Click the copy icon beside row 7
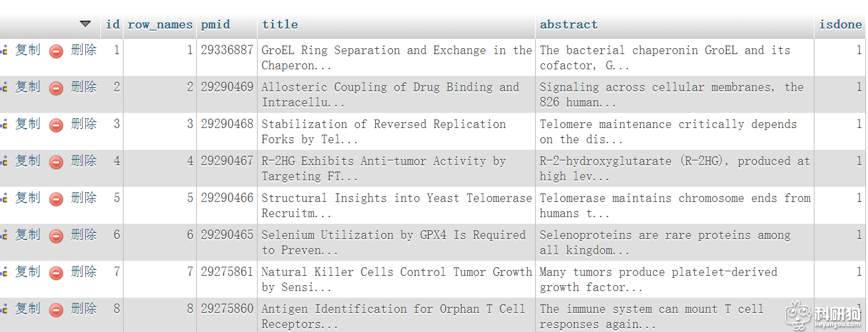This screenshot has height=332, width=868. [4, 272]
